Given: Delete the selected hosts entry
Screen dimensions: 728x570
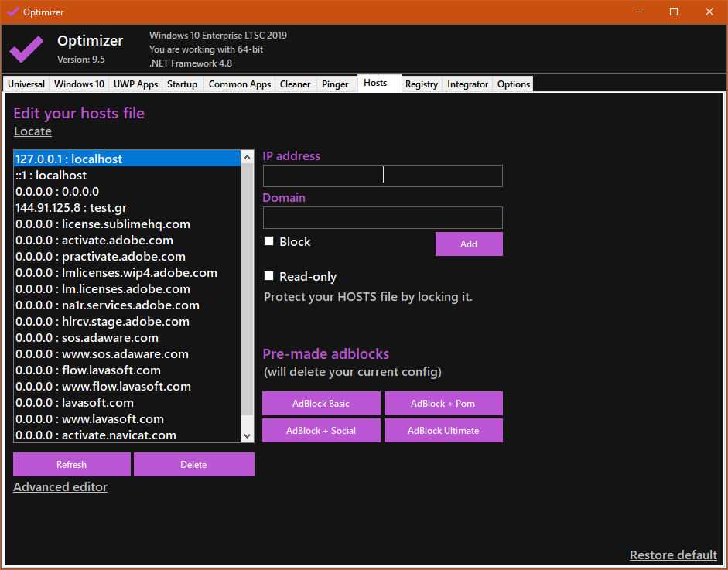Looking at the screenshot, I should (193, 465).
